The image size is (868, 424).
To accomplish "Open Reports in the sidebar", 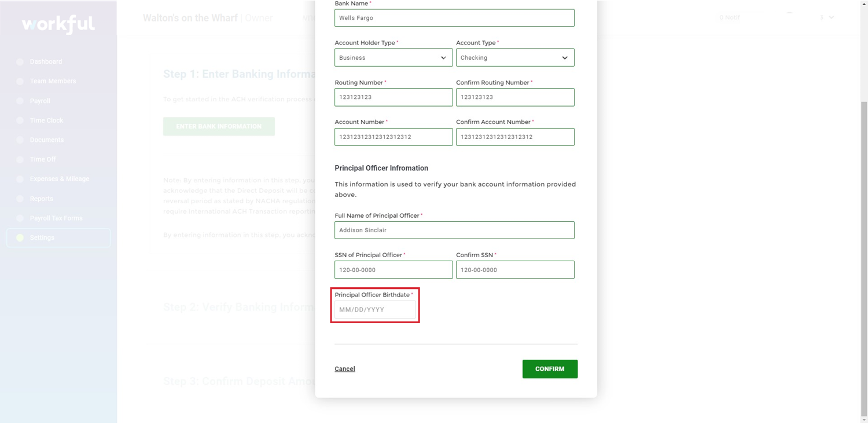I will coord(41,199).
